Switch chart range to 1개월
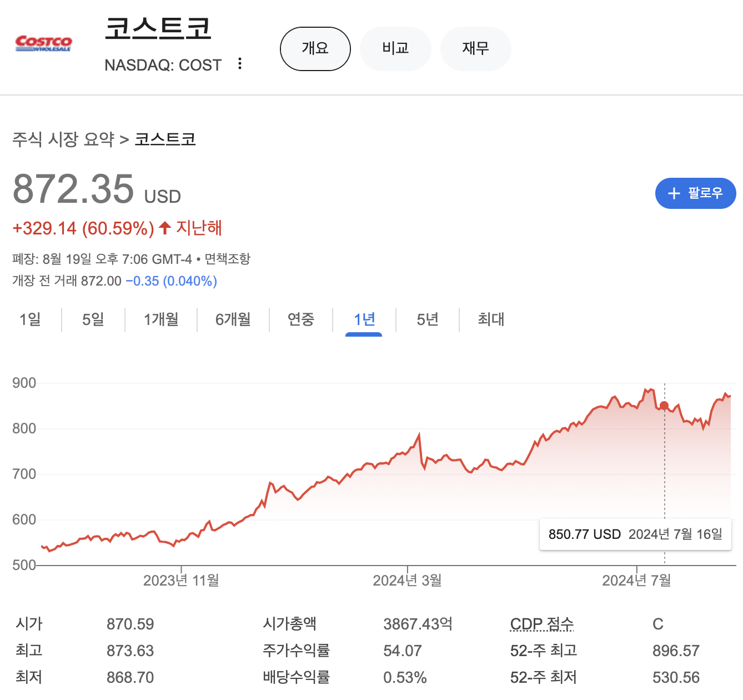The width and height of the screenshot is (743, 700). pos(161,319)
